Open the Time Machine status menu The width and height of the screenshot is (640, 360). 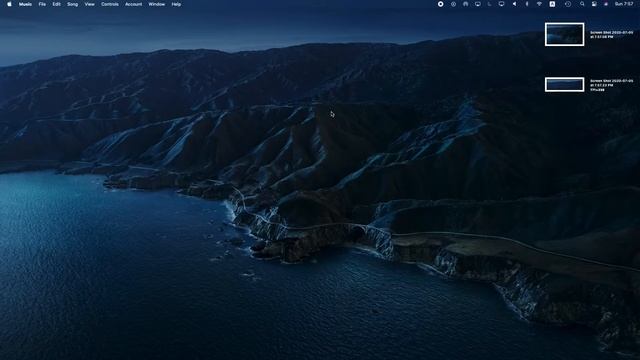coord(568,4)
